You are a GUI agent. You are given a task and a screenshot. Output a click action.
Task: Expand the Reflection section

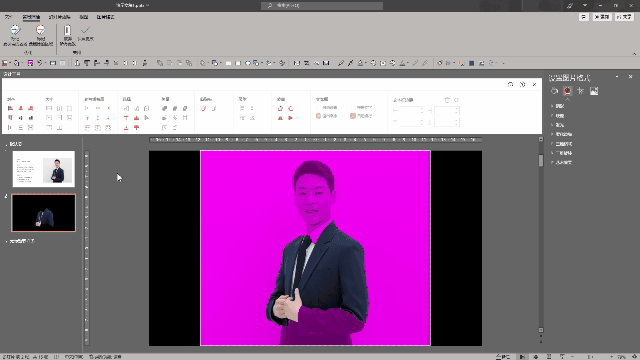click(559, 116)
